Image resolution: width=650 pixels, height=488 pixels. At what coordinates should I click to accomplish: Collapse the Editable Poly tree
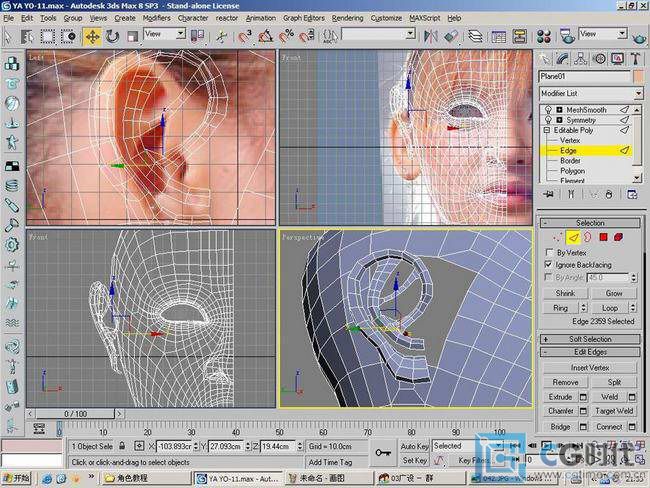click(547, 130)
